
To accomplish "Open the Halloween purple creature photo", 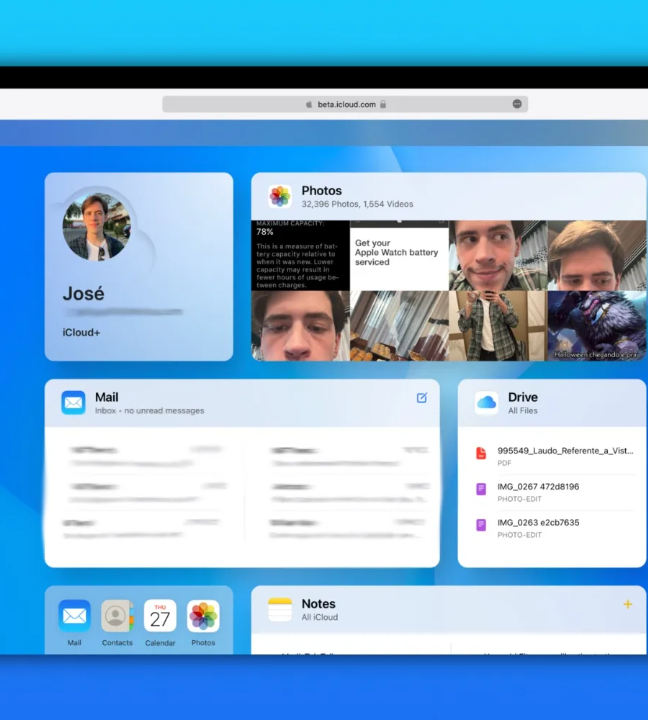I will pyautogui.click(x=597, y=326).
